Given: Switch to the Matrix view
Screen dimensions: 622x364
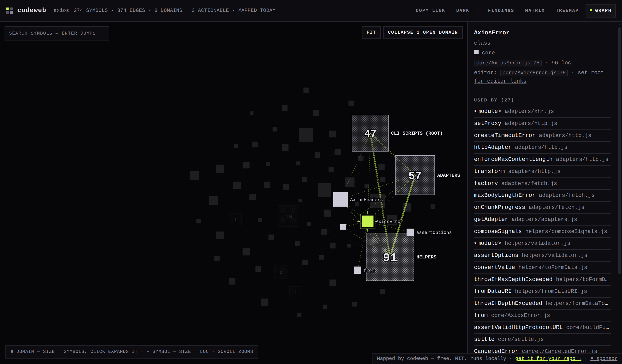Looking at the screenshot, I should [x=535, y=10].
